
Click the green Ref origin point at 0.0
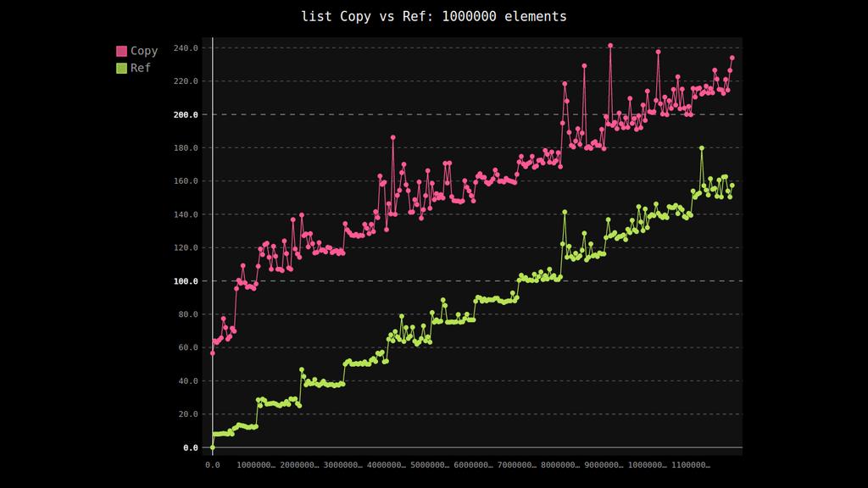point(213,447)
